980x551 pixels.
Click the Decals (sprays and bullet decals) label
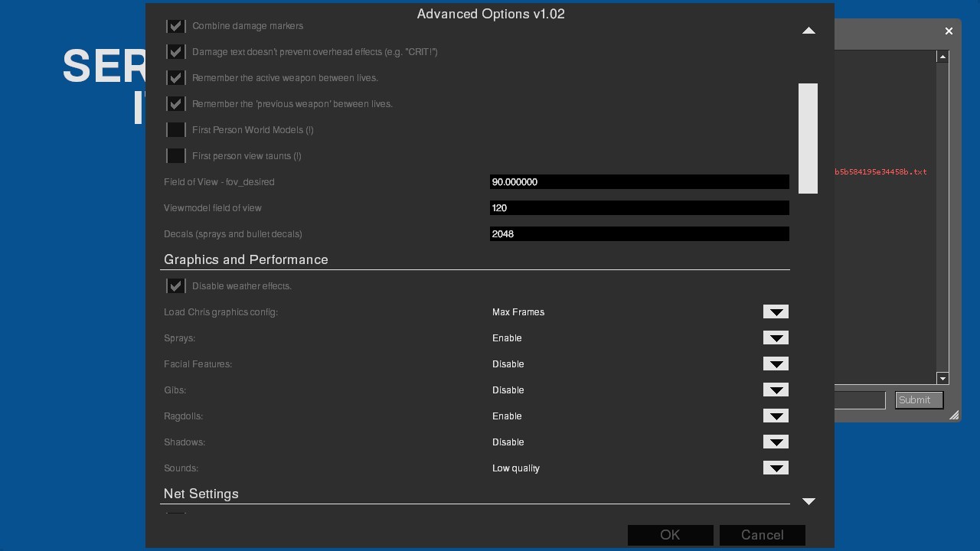tap(233, 234)
